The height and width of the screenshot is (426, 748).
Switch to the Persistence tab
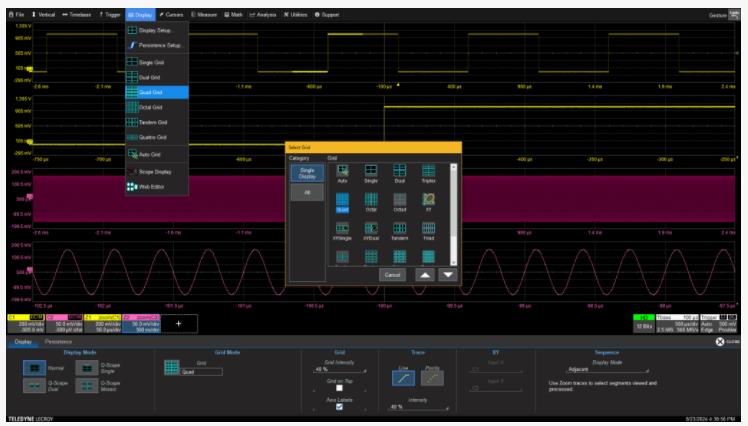(x=58, y=342)
